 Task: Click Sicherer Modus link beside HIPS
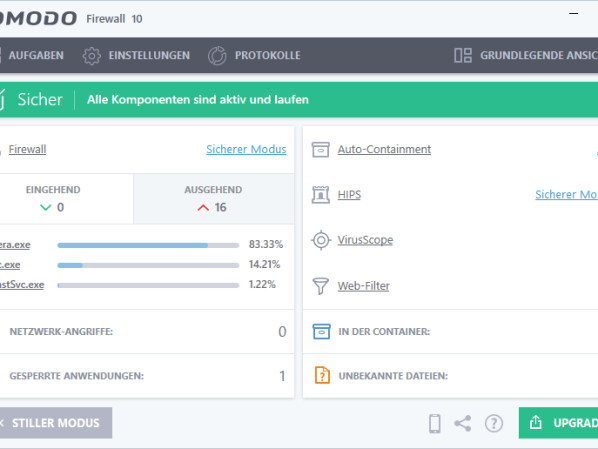tap(566, 195)
